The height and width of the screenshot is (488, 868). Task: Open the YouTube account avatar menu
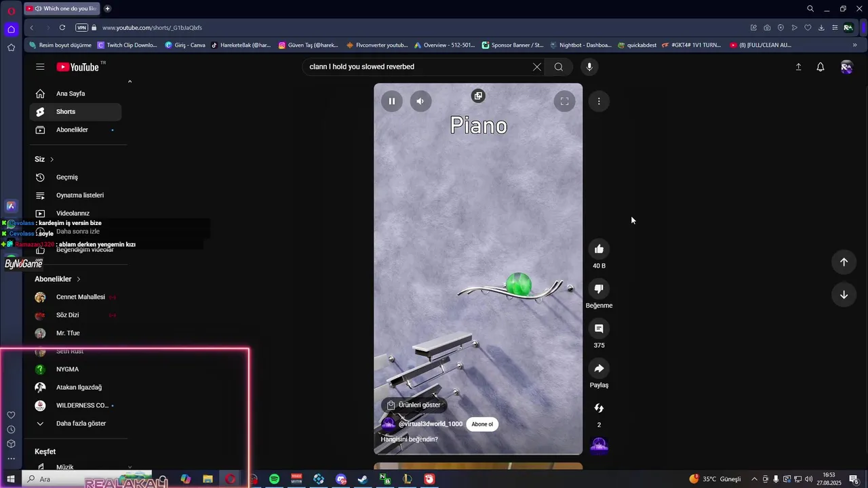846,66
